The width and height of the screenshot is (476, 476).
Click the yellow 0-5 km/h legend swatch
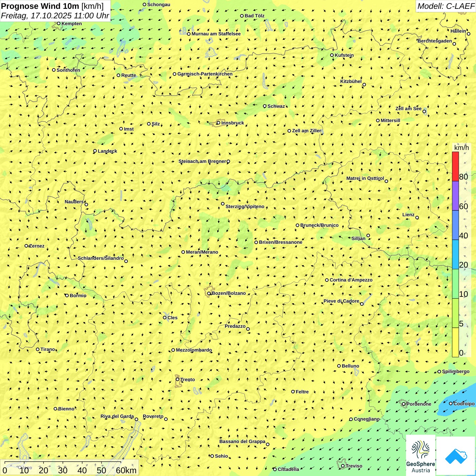455,342
